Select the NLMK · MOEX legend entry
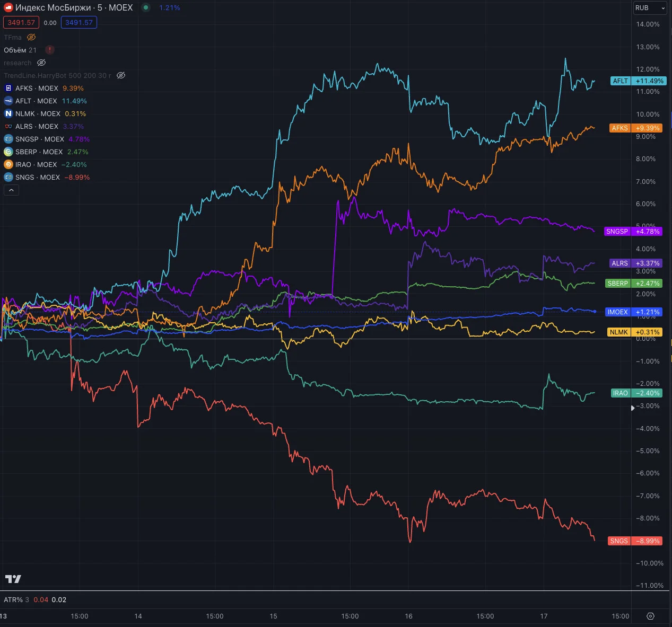The image size is (672, 627). point(38,113)
